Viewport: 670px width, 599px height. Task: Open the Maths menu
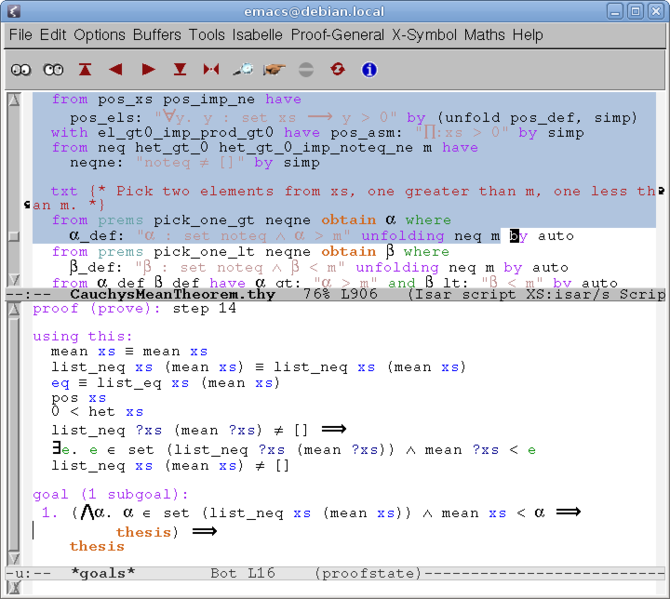485,35
